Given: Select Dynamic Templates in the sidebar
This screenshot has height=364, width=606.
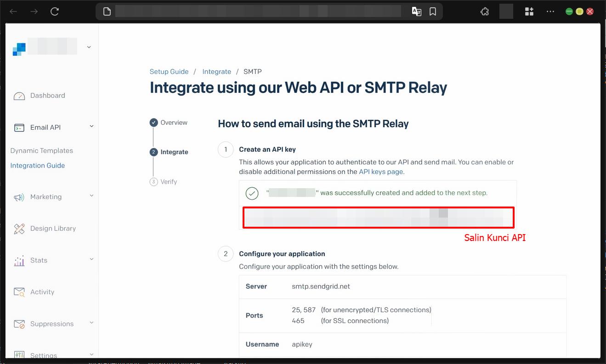Looking at the screenshot, I should (41, 151).
